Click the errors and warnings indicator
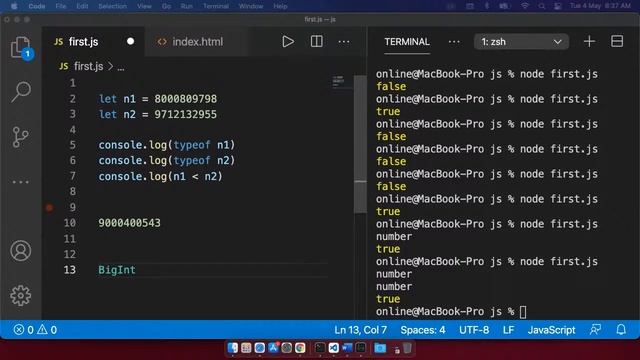The width and height of the screenshot is (640, 360). [35, 330]
